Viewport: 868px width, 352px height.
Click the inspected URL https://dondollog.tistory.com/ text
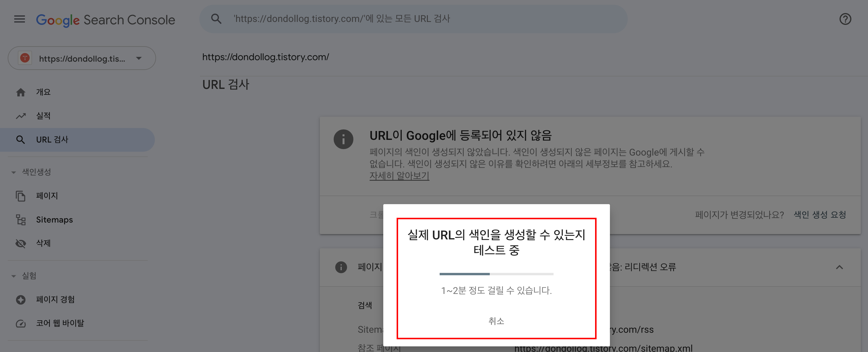pos(266,57)
